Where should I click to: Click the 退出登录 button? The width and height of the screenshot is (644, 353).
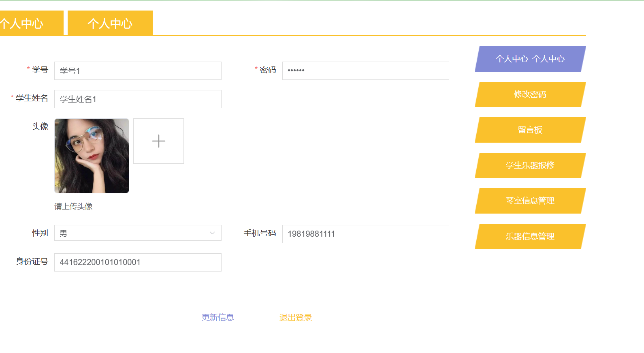(x=295, y=317)
